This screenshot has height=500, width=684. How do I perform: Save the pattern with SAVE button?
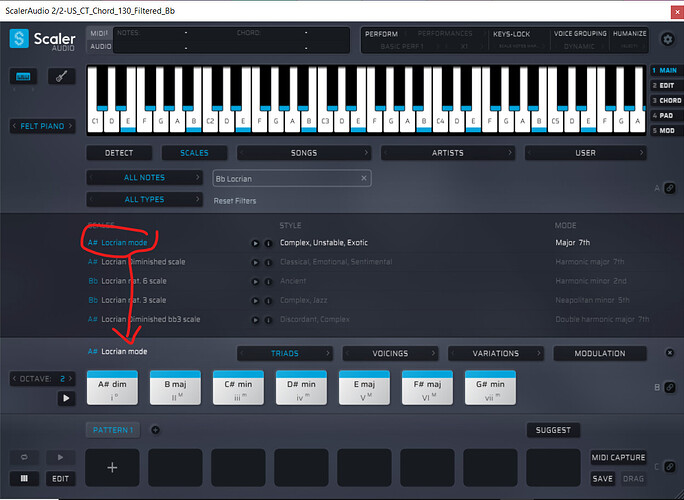[x=602, y=479]
